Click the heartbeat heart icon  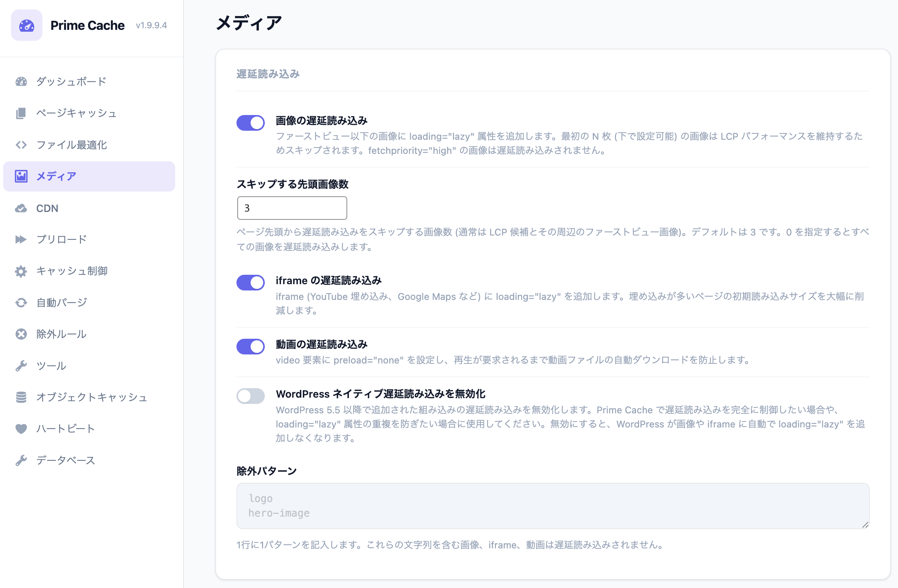tap(21, 429)
